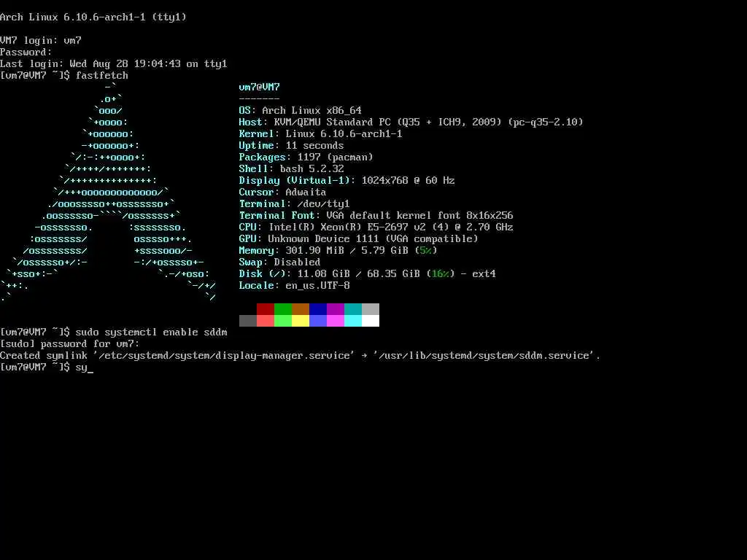Click the dark green color block

[283, 309]
